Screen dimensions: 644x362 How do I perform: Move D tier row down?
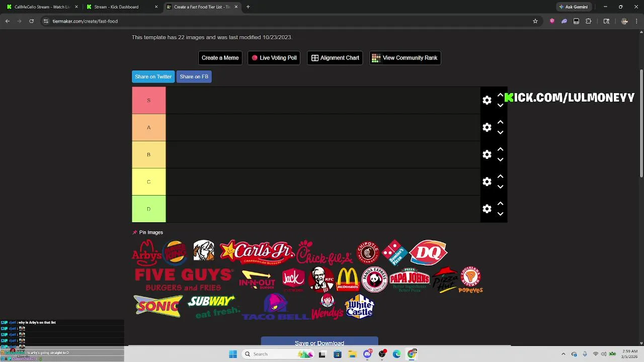coord(500,214)
